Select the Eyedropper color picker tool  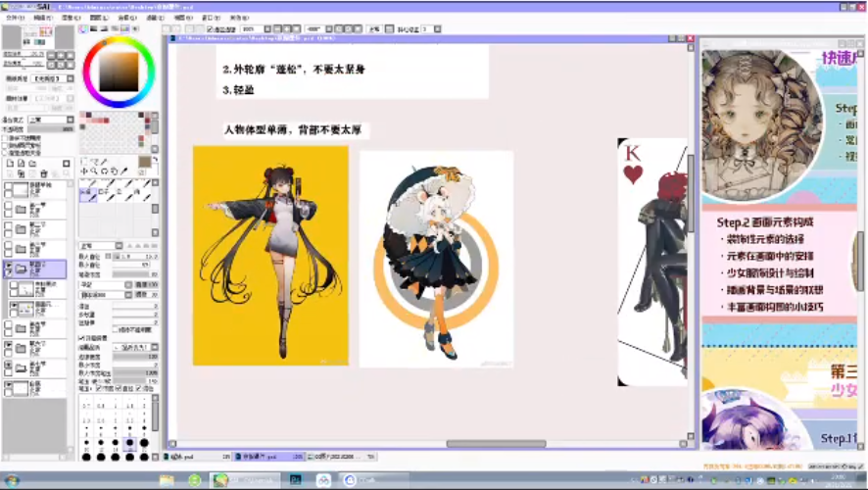coord(124,171)
